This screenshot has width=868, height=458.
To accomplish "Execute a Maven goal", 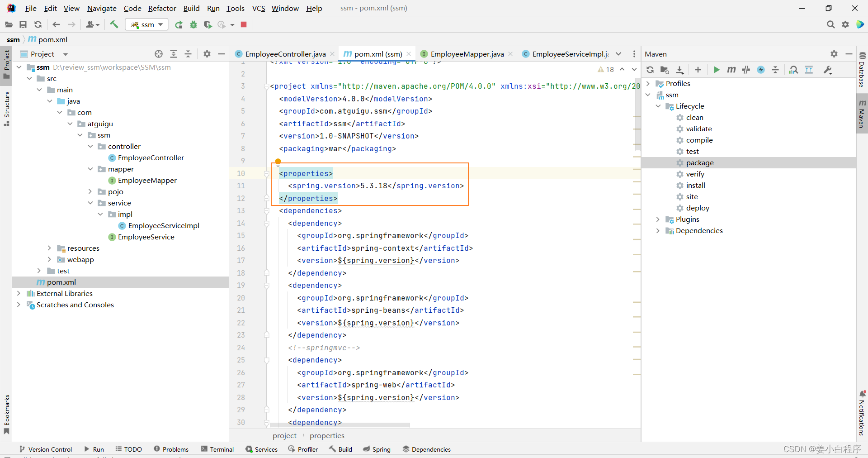I will coord(732,70).
